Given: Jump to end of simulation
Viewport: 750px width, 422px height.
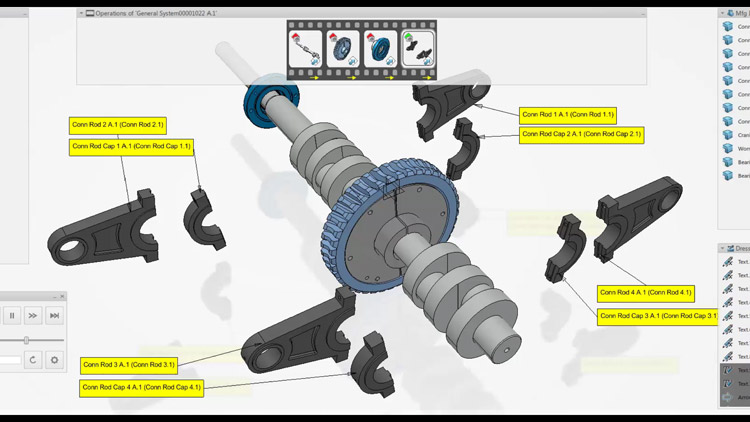Looking at the screenshot, I should click(55, 316).
